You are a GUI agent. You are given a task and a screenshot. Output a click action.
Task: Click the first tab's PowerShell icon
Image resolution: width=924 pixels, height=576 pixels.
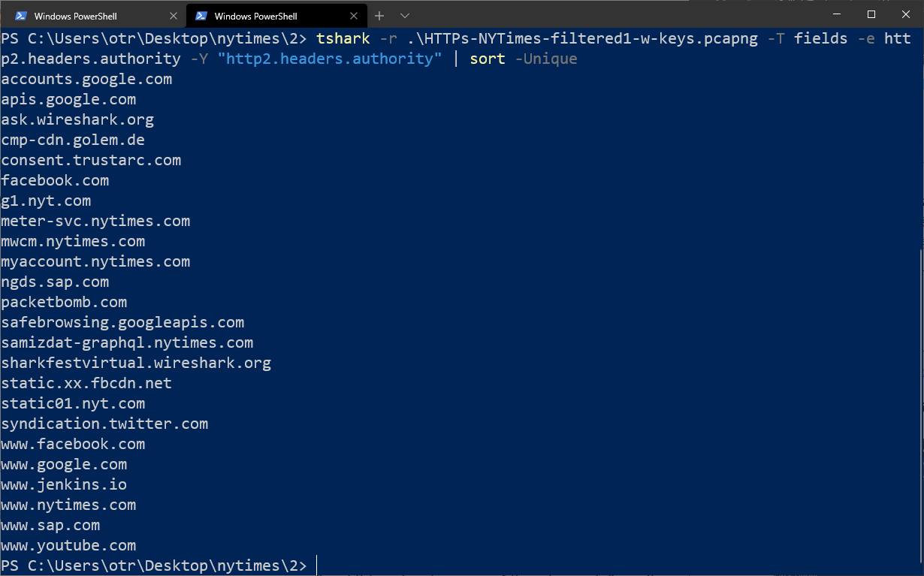point(21,16)
